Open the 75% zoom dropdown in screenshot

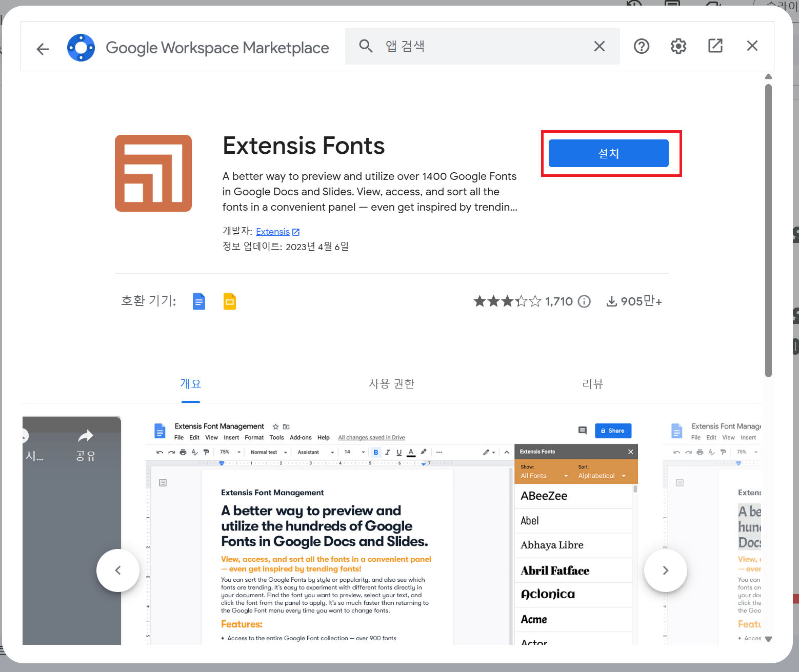[x=230, y=452]
